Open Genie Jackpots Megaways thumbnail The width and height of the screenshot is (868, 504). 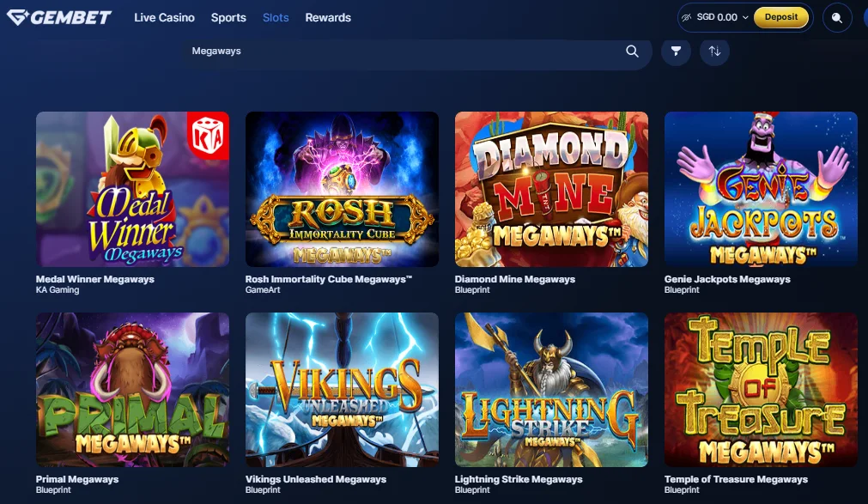tap(761, 190)
